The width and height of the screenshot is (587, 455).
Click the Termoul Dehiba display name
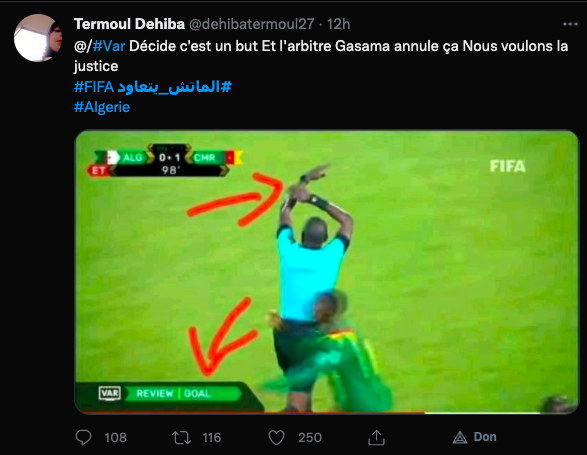pos(129,24)
